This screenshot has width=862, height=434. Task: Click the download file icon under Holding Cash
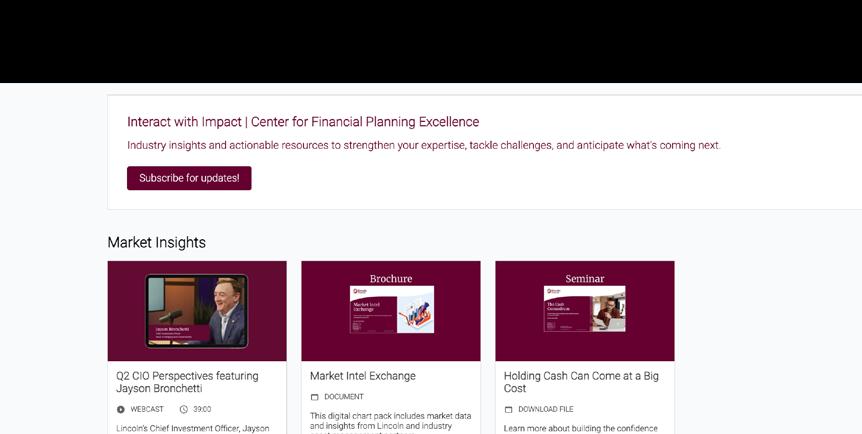click(508, 409)
